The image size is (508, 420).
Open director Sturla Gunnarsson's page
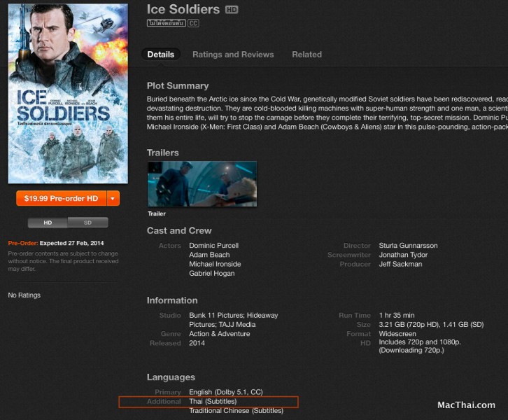point(408,246)
